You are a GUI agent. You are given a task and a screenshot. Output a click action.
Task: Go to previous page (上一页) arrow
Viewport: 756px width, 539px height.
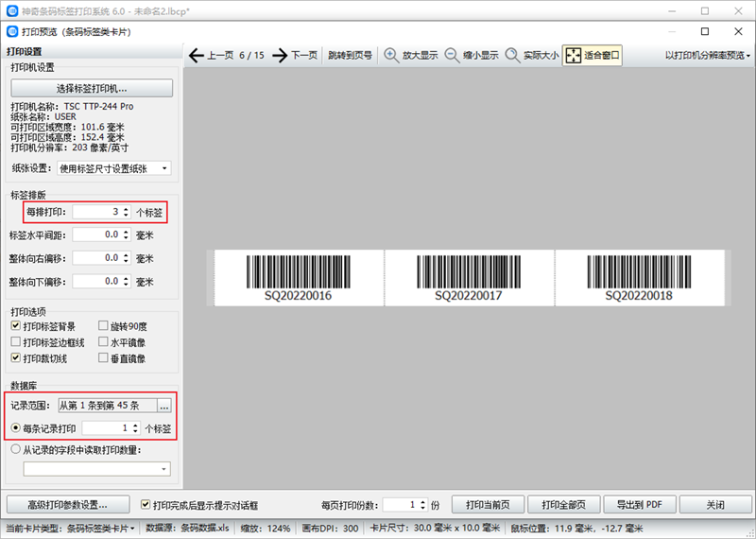tap(196, 56)
